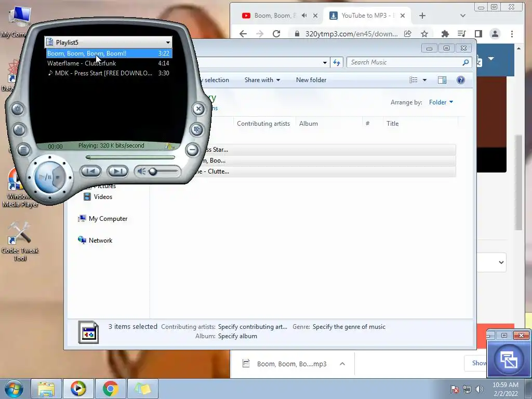Image resolution: width=532 pixels, height=399 pixels.
Task: Change the Explorer view icon
Action: tap(413, 80)
